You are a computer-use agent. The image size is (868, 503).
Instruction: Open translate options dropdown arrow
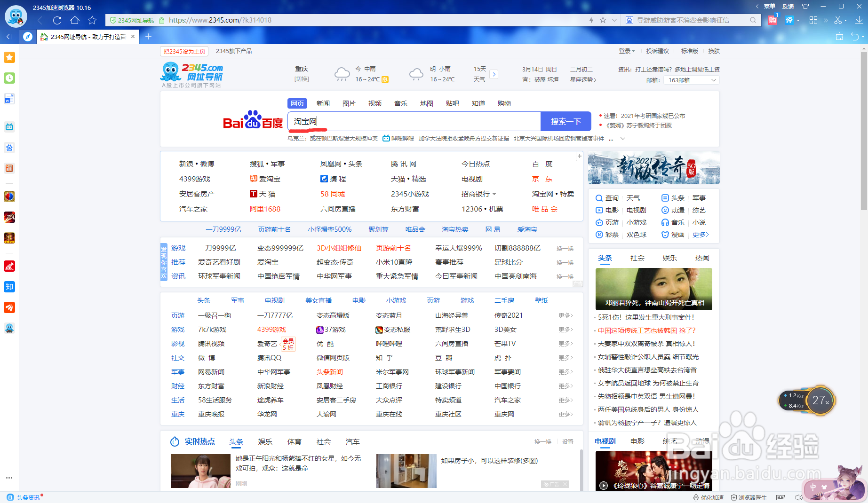coord(798,21)
